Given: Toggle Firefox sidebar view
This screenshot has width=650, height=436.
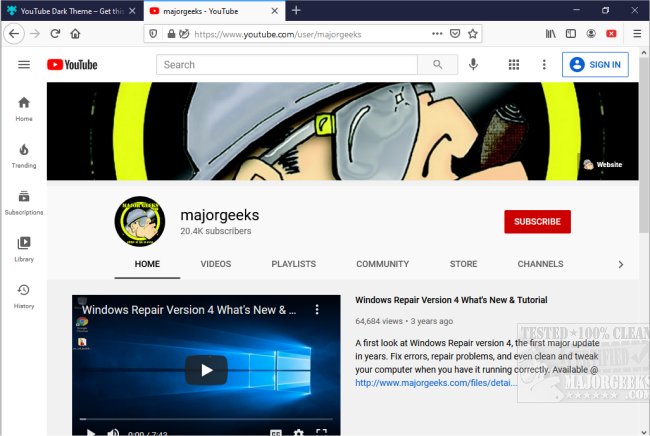Looking at the screenshot, I should click(571, 34).
